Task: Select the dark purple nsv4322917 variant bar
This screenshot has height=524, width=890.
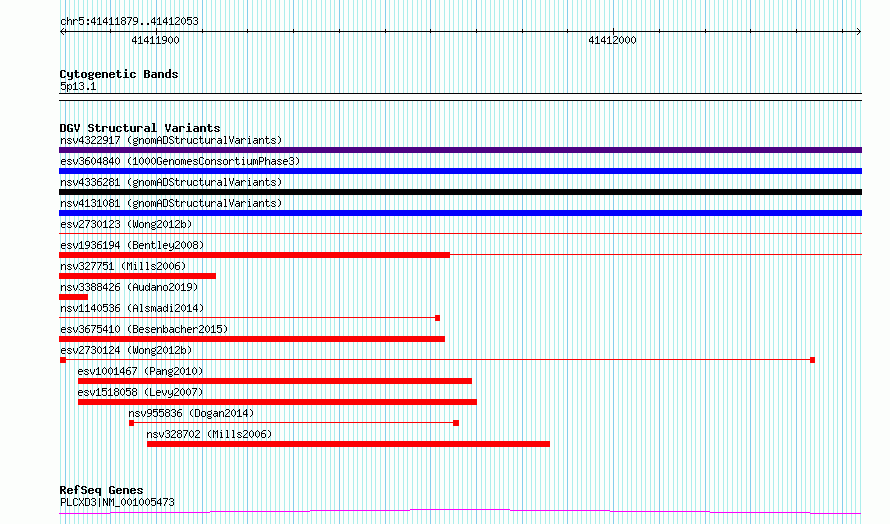Action: pos(460,150)
